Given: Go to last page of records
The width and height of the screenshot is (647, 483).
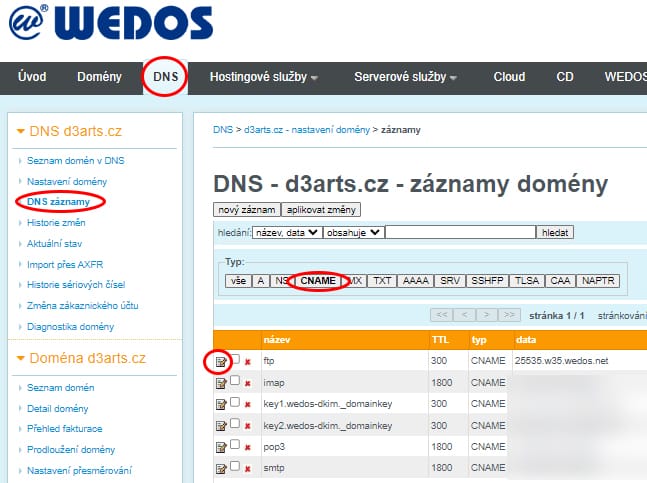Looking at the screenshot, I should [509, 315].
